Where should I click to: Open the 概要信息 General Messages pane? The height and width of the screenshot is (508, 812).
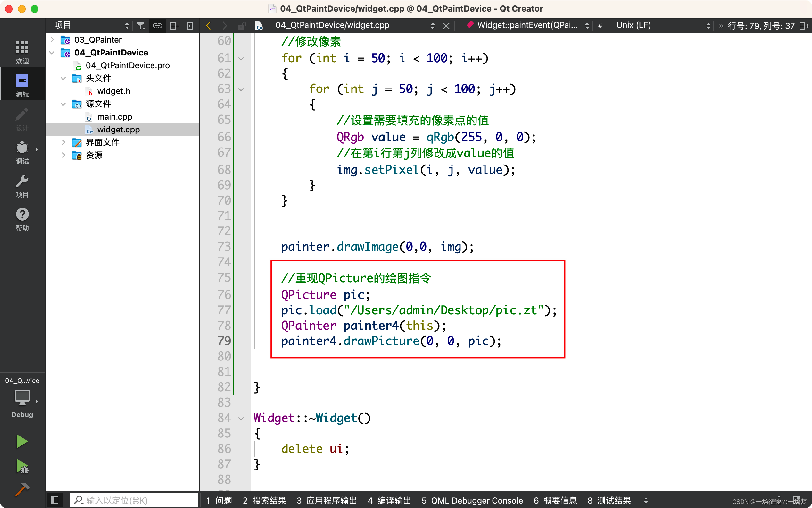pyautogui.click(x=555, y=501)
